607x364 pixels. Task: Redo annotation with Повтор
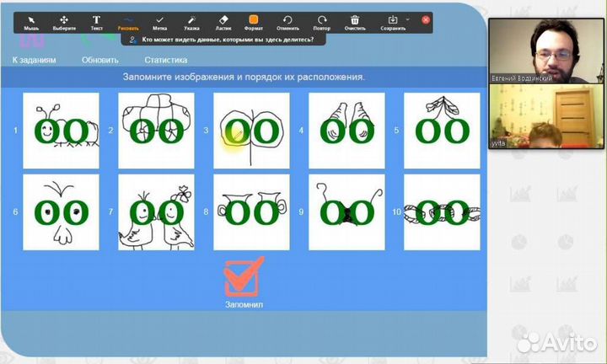click(322, 21)
